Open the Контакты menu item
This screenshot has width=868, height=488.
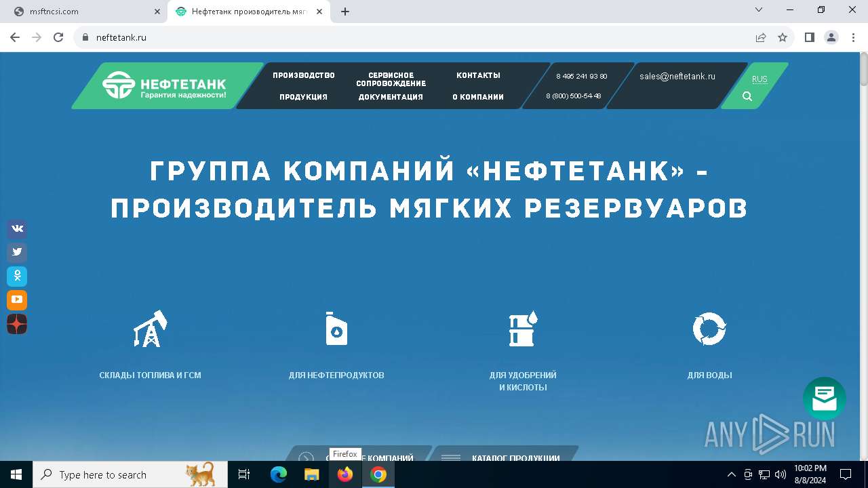point(478,75)
